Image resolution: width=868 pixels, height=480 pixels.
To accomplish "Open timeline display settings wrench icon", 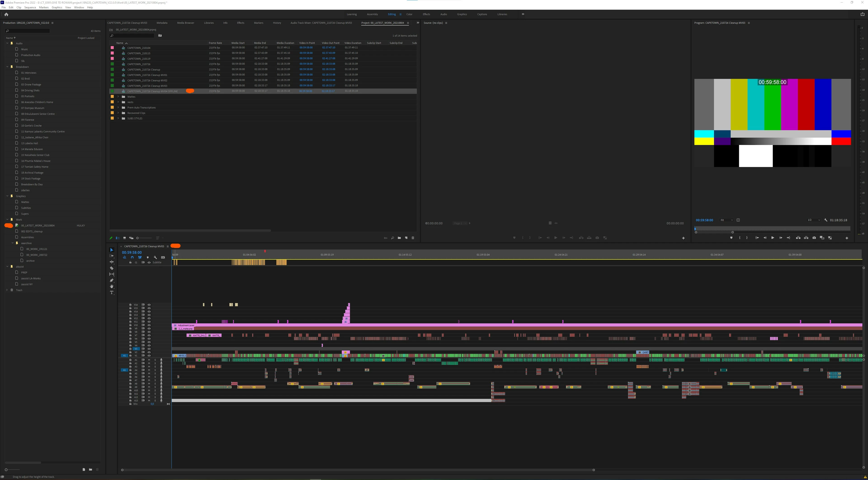I will click(155, 257).
